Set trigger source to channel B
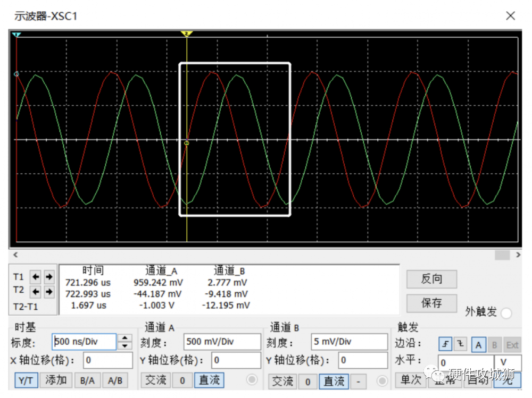Image resolution: width=532 pixels, height=398 pixels. [494, 345]
